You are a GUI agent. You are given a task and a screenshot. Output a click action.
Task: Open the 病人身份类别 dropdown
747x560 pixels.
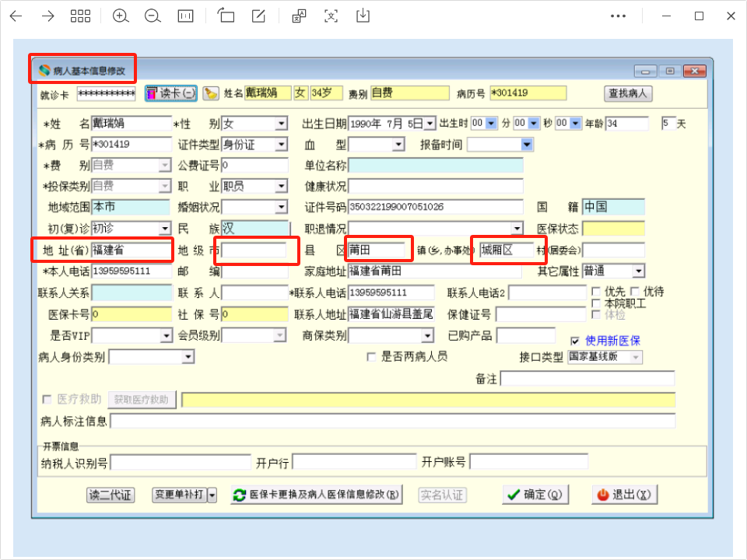point(188,357)
